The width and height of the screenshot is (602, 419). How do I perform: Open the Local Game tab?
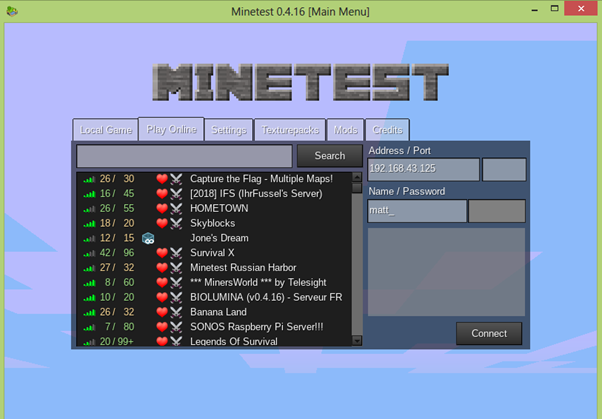pos(106,130)
